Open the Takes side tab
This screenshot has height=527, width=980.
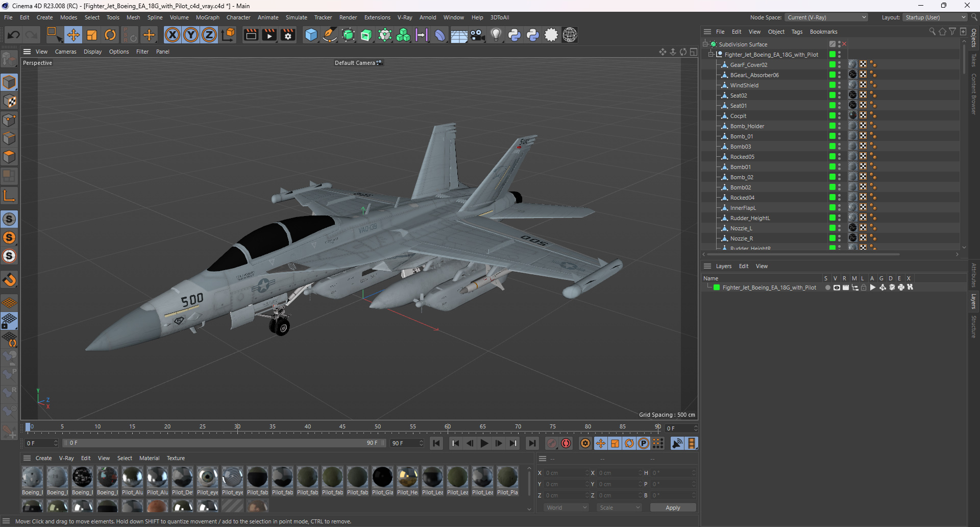[974, 60]
